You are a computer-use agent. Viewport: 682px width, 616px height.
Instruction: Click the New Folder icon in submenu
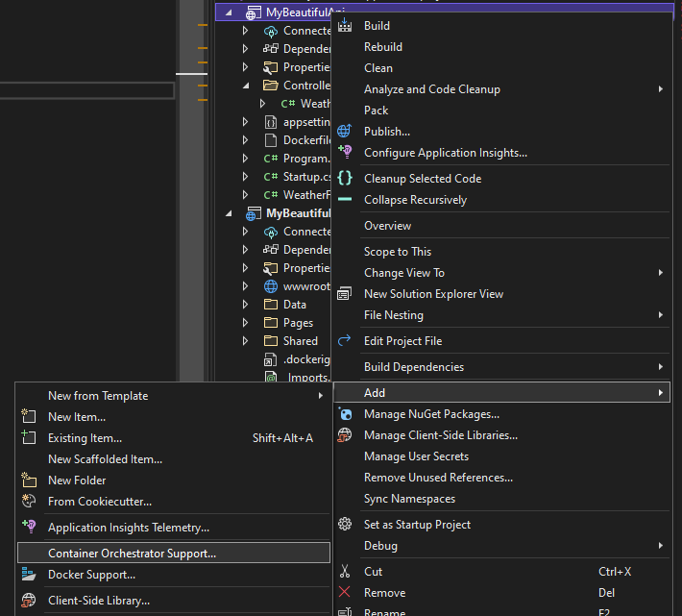coord(29,480)
